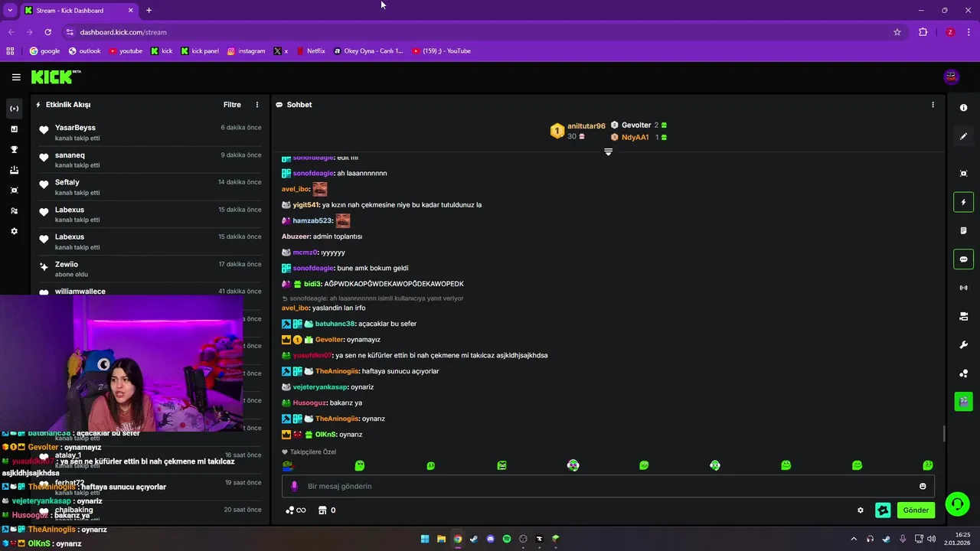Open the outlook bookmark
Image resolution: width=980 pixels, height=551 pixels.
(84, 51)
